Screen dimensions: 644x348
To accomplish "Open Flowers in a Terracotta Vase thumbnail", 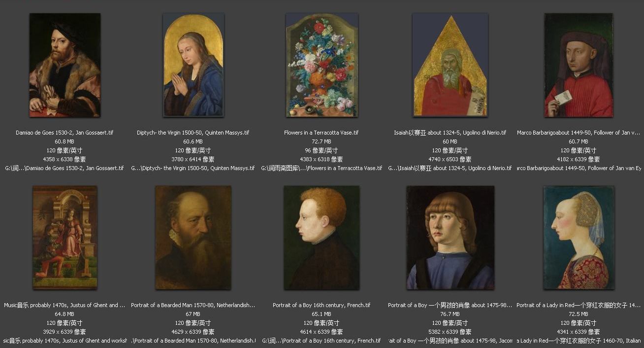I will [322, 65].
